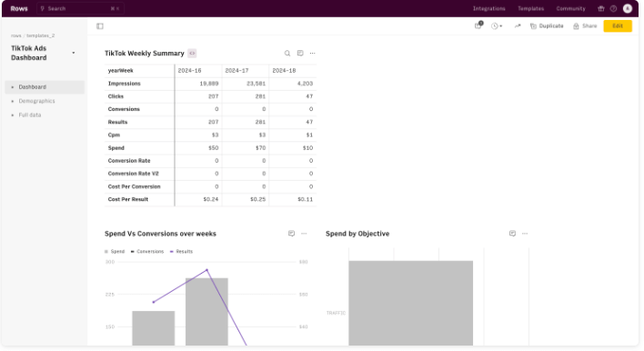
Task: Open the user avatar menu
Action: [627, 8]
